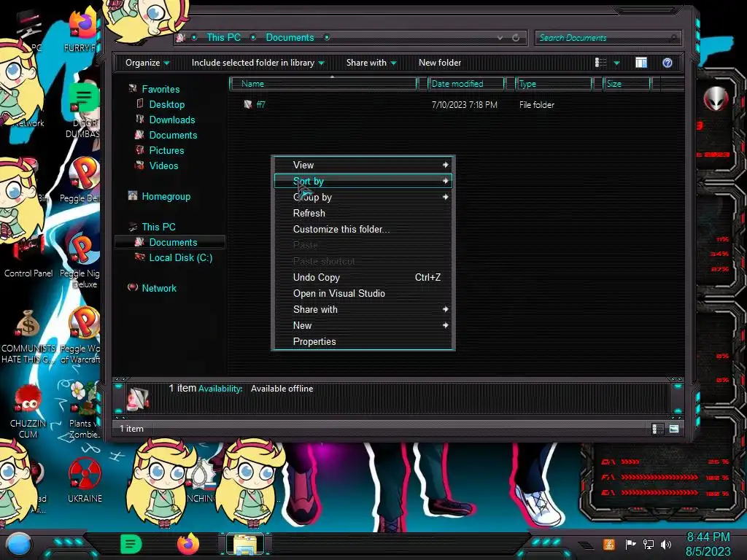
Task: Click Action Center flag icon in tray
Action: point(630,544)
